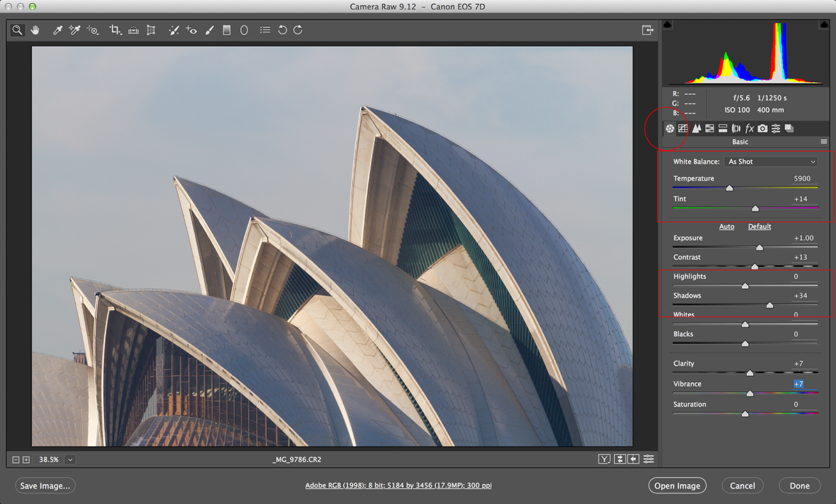Open the Snapshots tab
Viewport: 836px width, 504px height.
789,128
